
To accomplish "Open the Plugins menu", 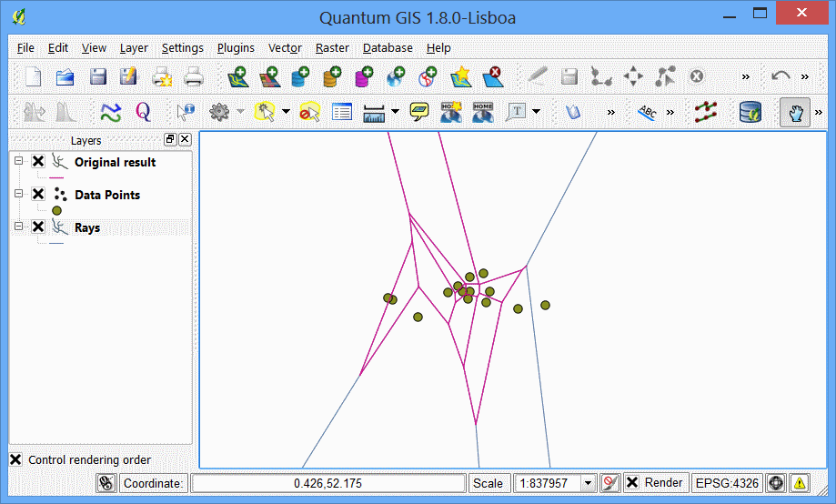I will [x=236, y=48].
